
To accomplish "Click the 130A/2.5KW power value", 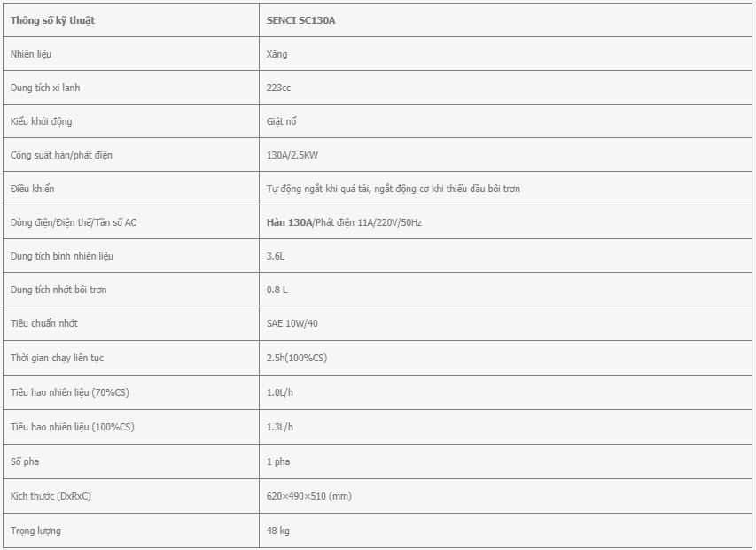I will coord(292,155).
